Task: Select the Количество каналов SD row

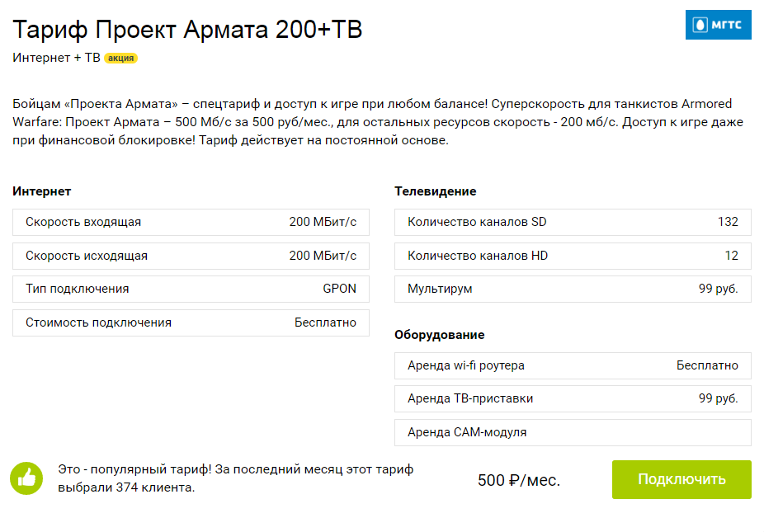Action: [x=573, y=222]
